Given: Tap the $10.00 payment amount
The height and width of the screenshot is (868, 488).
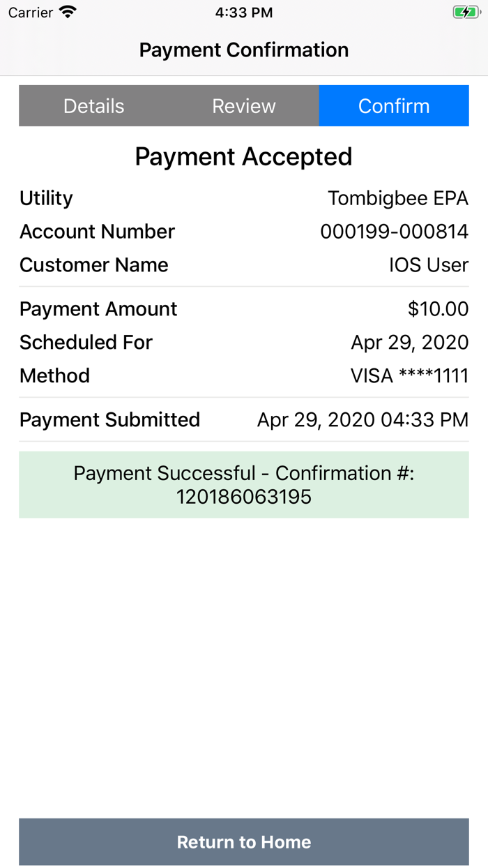Looking at the screenshot, I should 438,309.
